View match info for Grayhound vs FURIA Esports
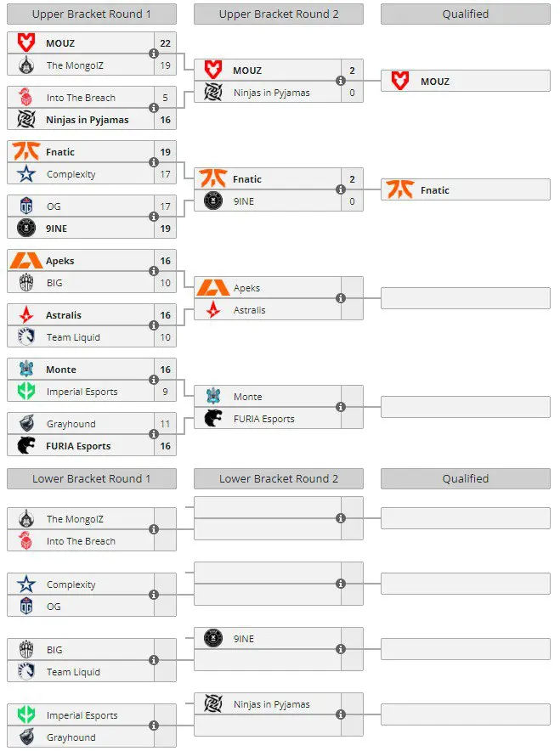Viewport: 560px width, 751px height. (x=154, y=435)
